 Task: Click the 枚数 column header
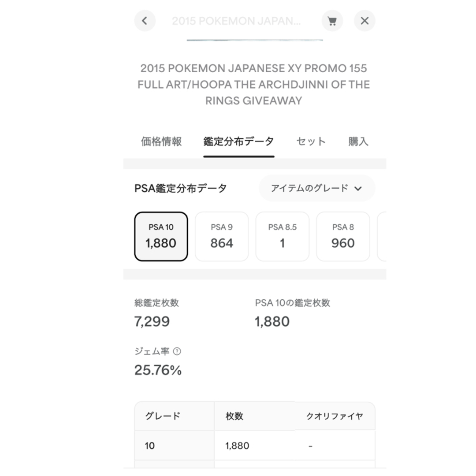point(234,416)
